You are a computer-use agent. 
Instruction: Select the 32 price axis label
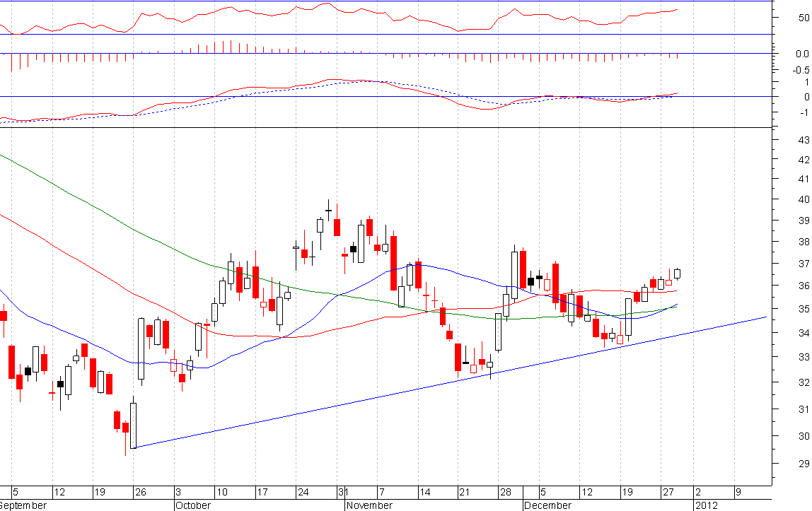tap(804, 382)
